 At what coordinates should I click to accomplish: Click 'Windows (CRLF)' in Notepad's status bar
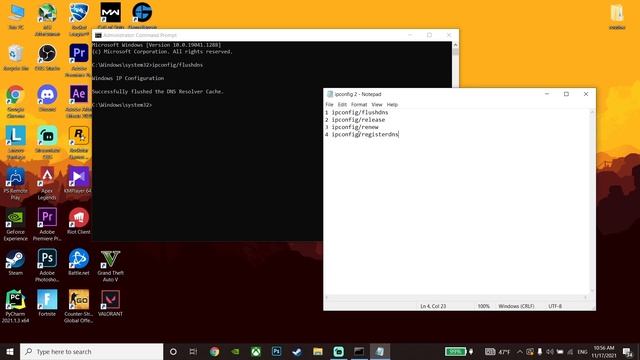coord(516,306)
